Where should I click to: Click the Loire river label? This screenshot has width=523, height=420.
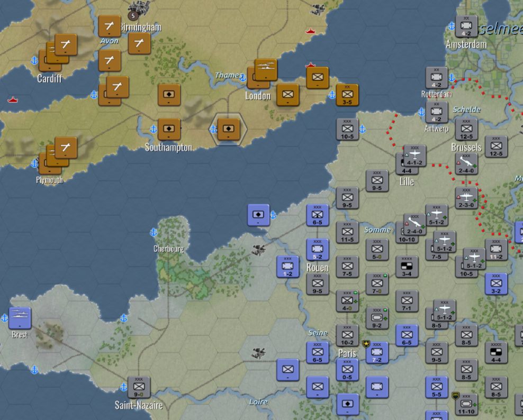pos(258,402)
